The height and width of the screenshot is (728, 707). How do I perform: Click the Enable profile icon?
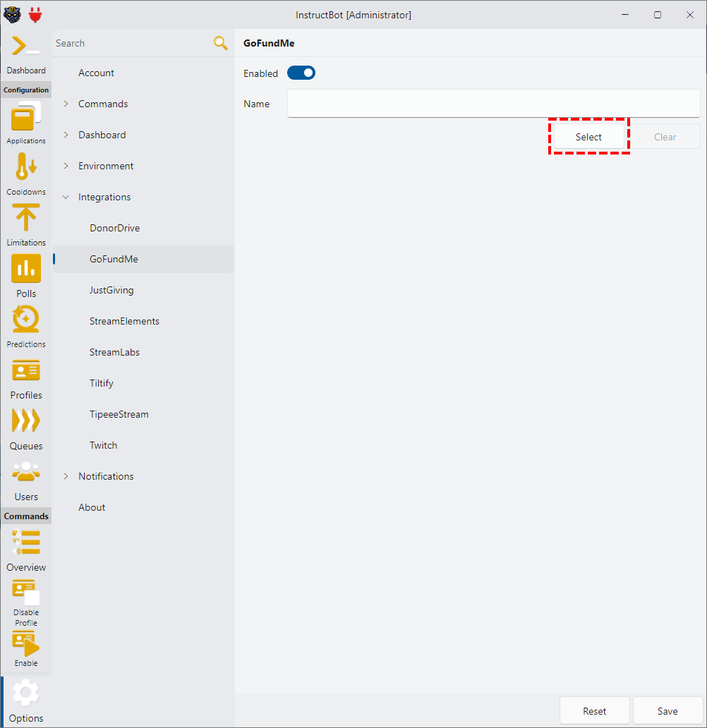point(25,643)
